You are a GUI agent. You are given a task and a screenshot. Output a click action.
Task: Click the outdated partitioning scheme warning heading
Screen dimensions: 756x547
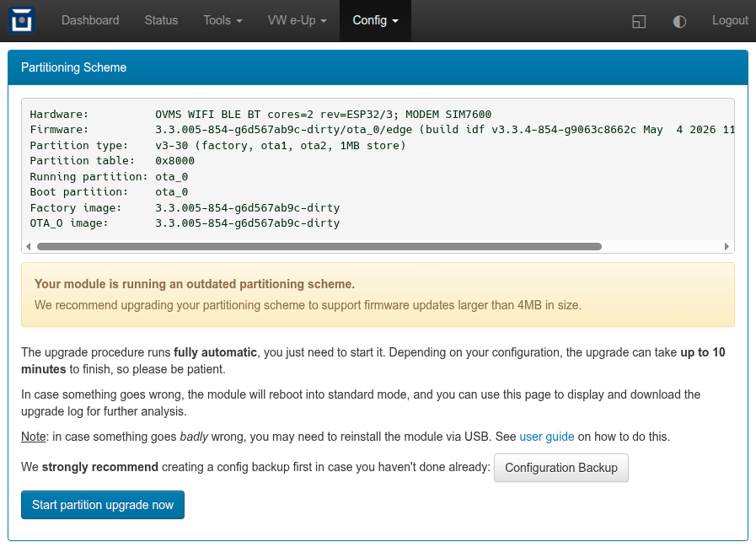[195, 284]
